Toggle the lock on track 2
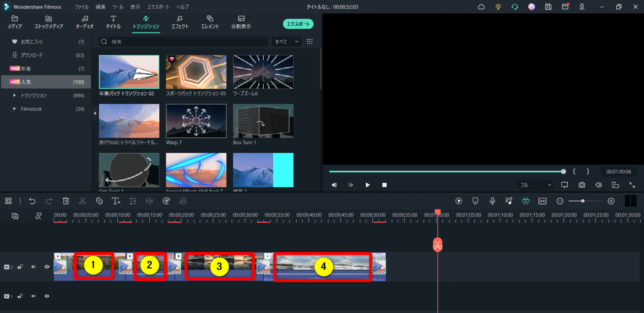This screenshot has width=644, height=313. (x=20, y=267)
